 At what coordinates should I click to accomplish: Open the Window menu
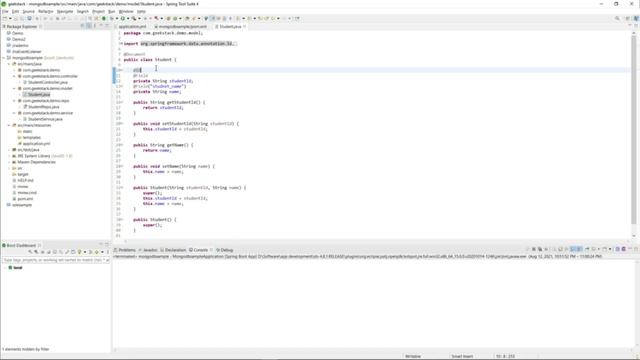click(126, 11)
